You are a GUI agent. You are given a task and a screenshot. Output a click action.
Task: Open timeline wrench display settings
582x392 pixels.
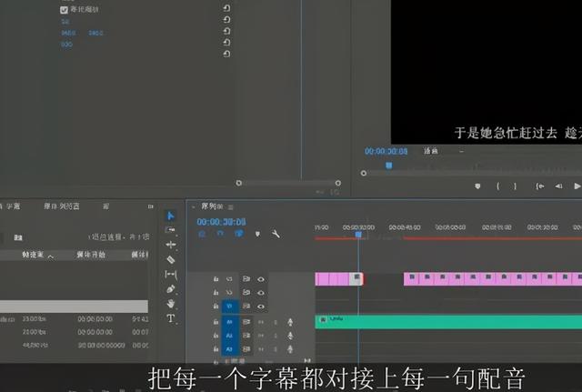tap(276, 234)
